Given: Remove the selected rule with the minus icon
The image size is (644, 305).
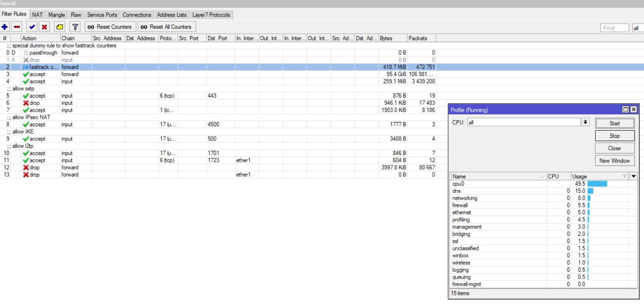Looking at the screenshot, I should [x=17, y=27].
